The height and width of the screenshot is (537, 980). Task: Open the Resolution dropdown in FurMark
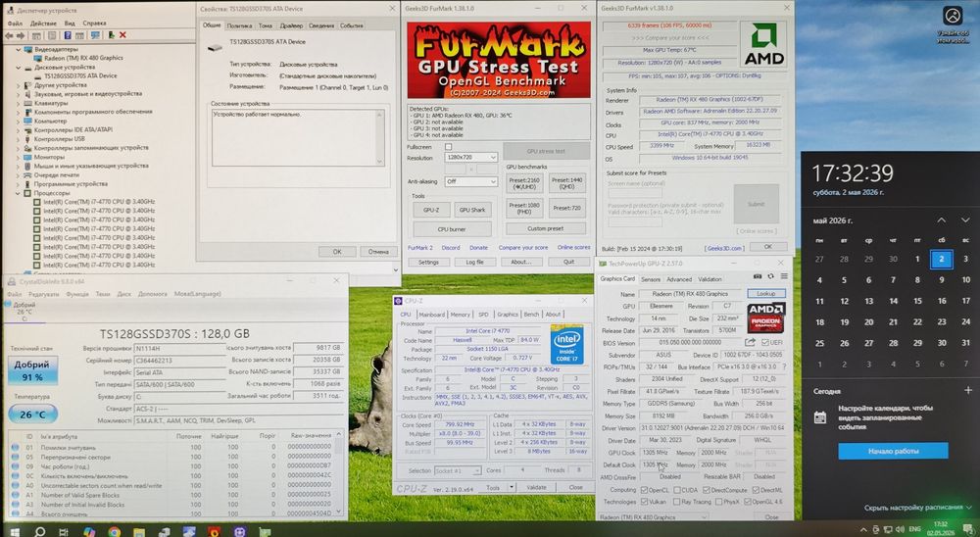(x=470, y=158)
